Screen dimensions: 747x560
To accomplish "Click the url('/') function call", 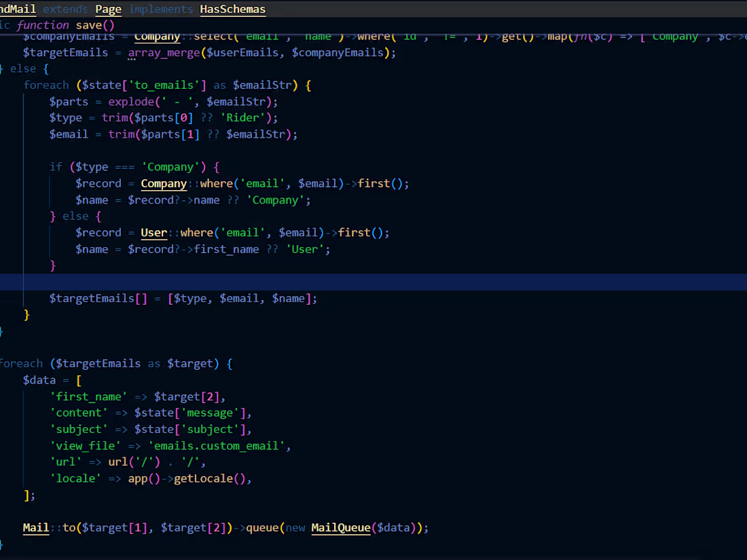I will 134,462.
